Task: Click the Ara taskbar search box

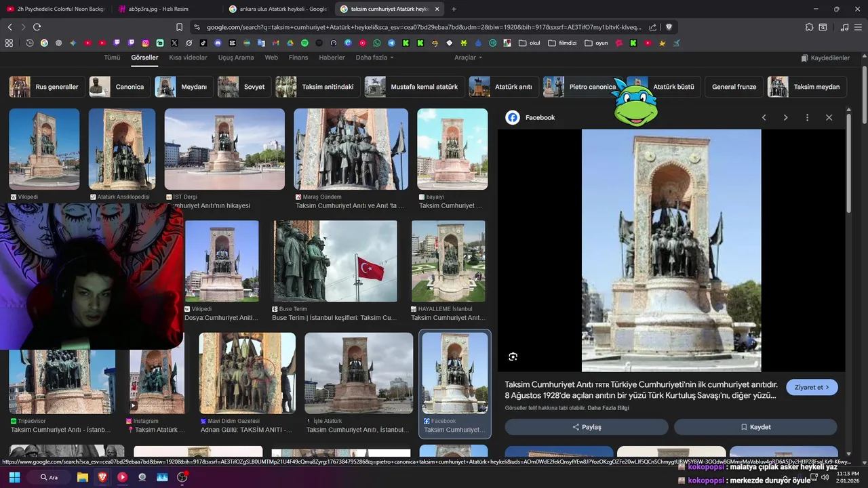Action: (49, 477)
